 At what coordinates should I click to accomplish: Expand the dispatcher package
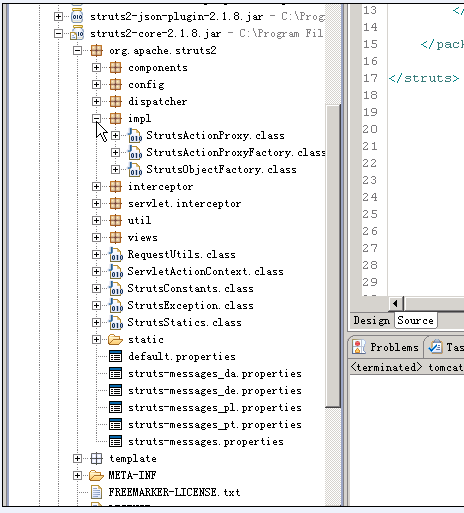point(96,101)
